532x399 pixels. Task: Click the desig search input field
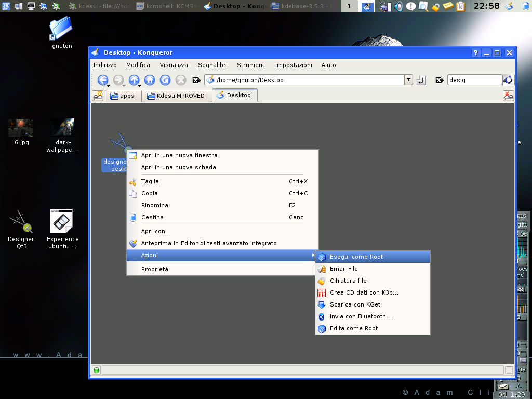474,80
